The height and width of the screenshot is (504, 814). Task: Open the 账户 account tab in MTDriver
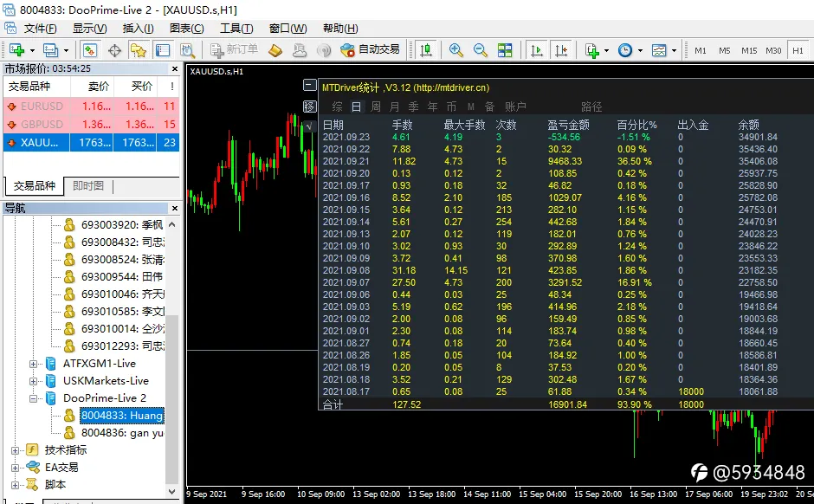pyautogui.click(x=515, y=107)
